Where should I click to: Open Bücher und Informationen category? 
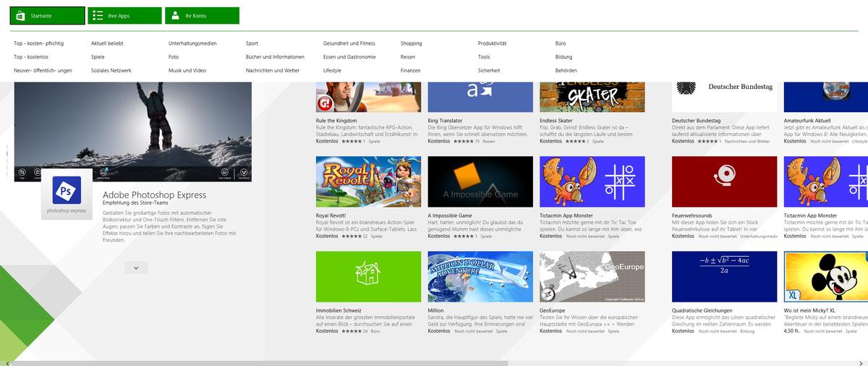(275, 56)
